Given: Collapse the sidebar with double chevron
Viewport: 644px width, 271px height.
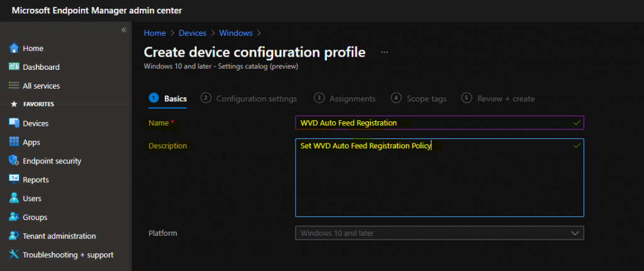Looking at the screenshot, I should coord(124,30).
